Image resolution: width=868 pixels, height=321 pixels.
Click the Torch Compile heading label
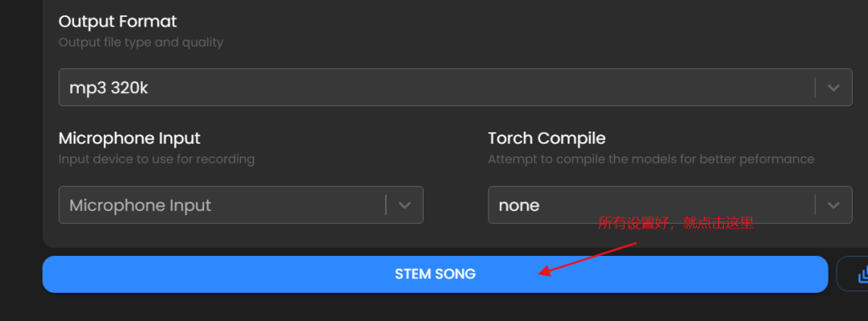click(547, 138)
